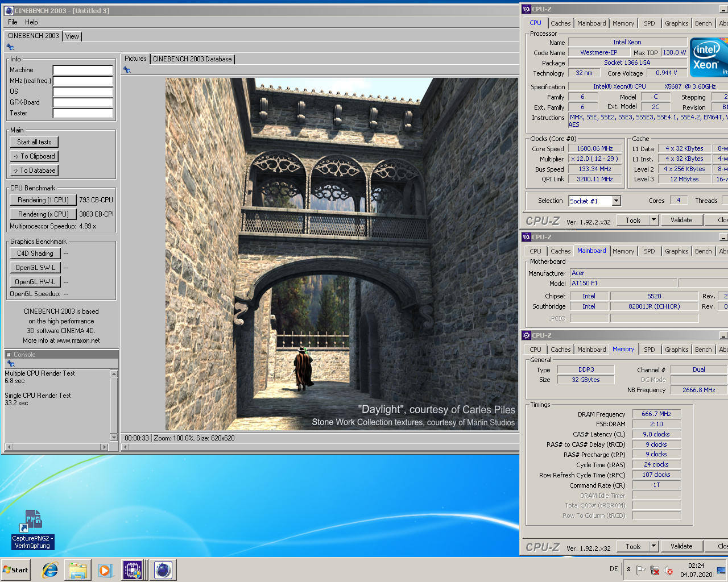Click the muted volume tray icon
The image size is (728, 582).
668,570
